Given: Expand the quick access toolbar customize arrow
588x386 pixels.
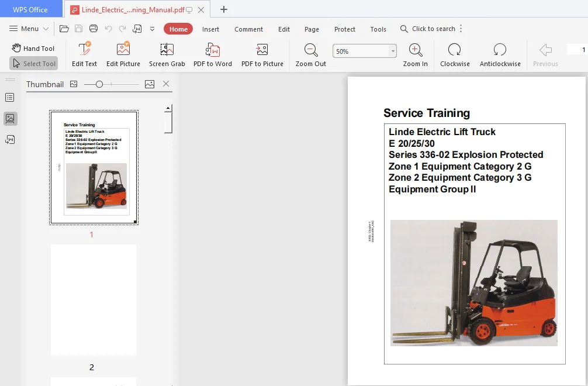Looking at the screenshot, I should tap(152, 29).
